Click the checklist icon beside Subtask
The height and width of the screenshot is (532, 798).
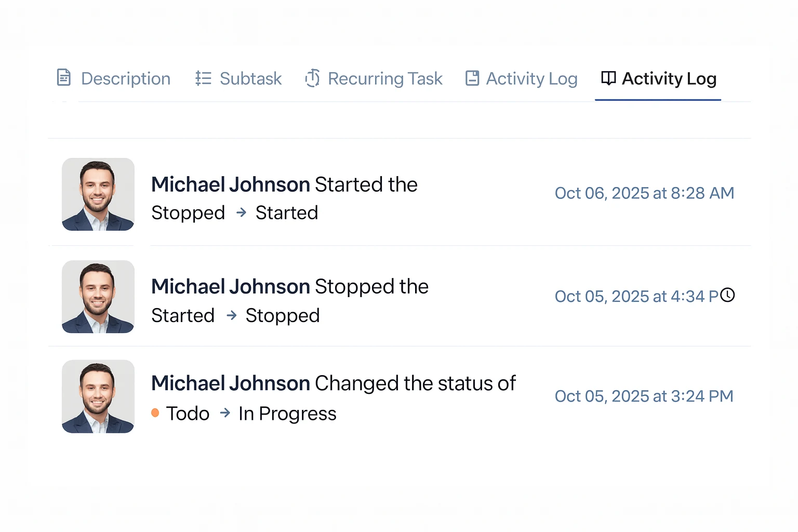(x=203, y=78)
